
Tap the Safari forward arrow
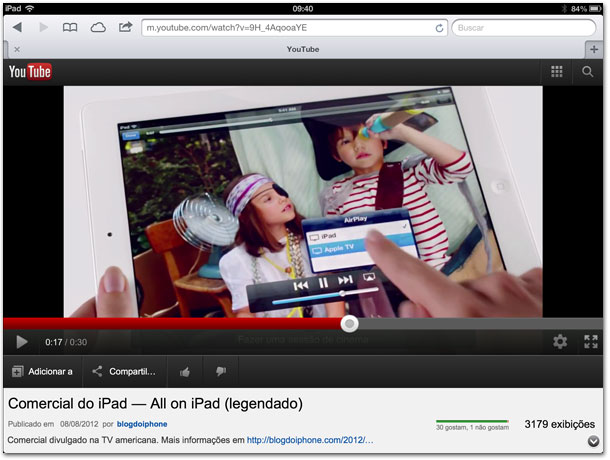(x=44, y=28)
